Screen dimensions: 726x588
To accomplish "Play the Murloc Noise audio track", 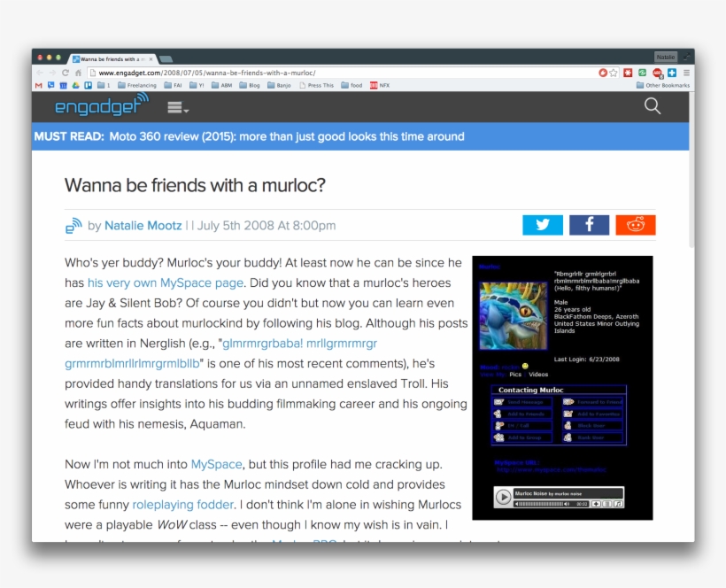I will (503, 498).
